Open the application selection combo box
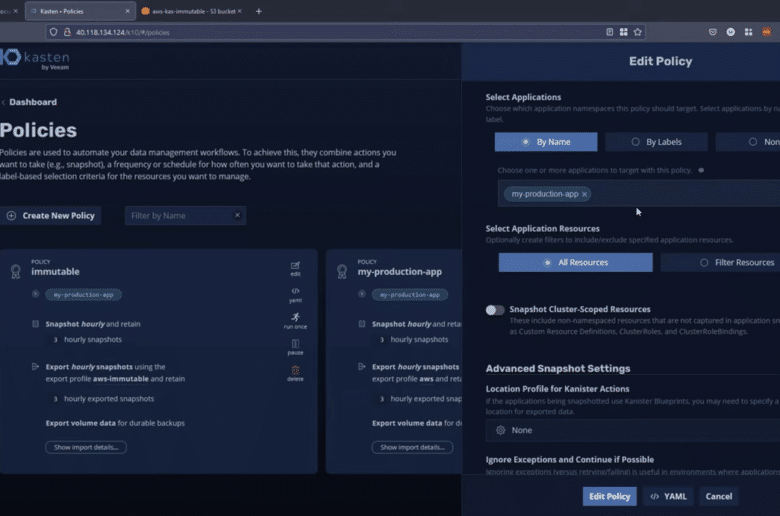Viewport: 780px width, 516px height. 639,194
